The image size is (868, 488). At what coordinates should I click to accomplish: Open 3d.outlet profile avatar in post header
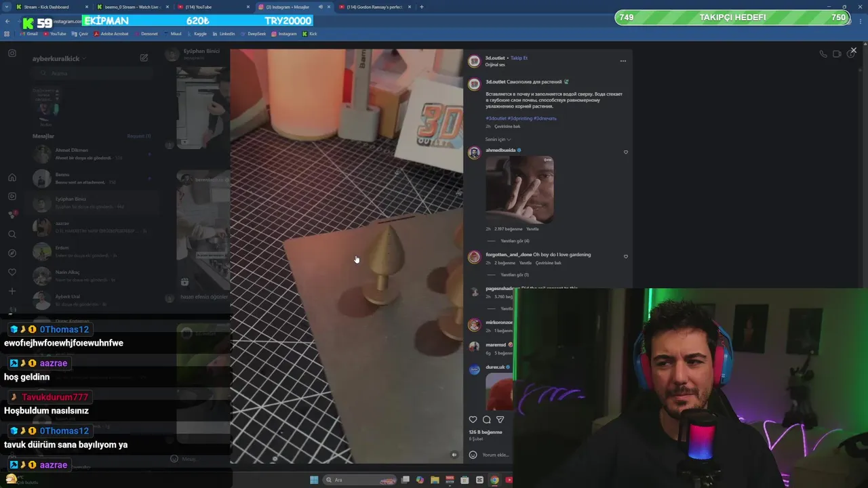(475, 61)
